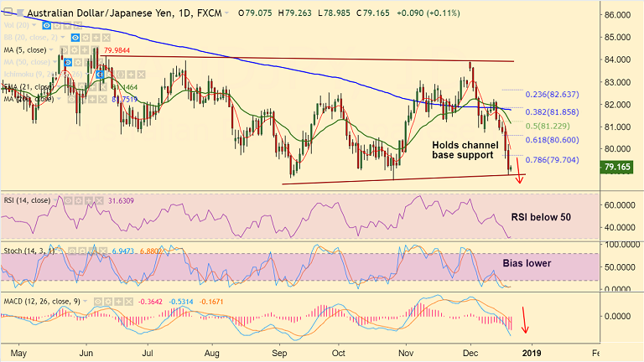Open settings gear for Stoch indicator
644x362 pixels.
click(x=82, y=251)
